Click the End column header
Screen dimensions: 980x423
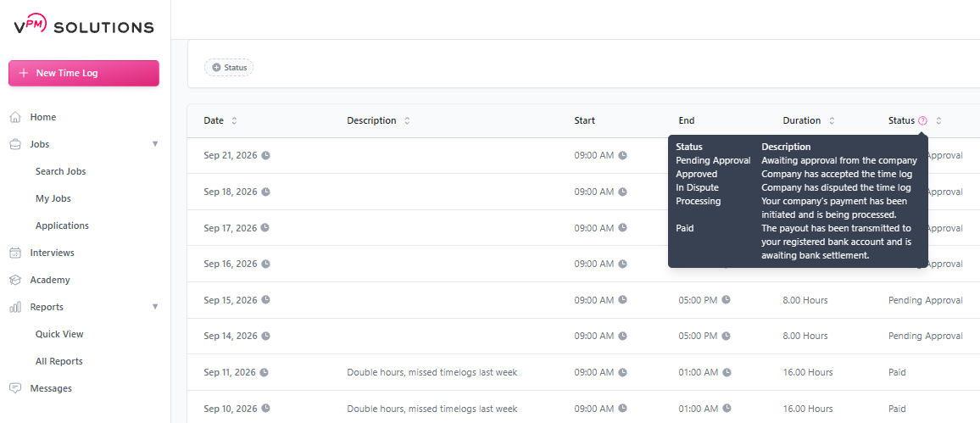pos(686,120)
